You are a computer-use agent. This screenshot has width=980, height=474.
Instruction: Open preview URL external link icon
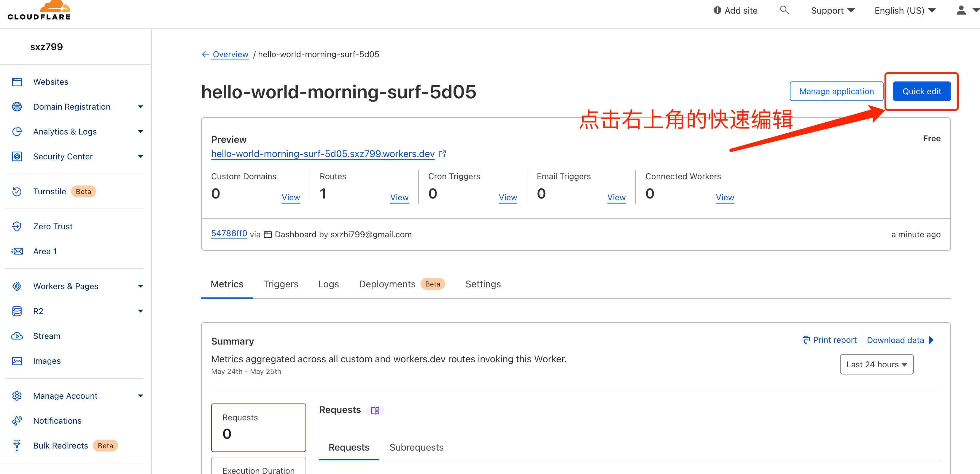click(x=442, y=154)
